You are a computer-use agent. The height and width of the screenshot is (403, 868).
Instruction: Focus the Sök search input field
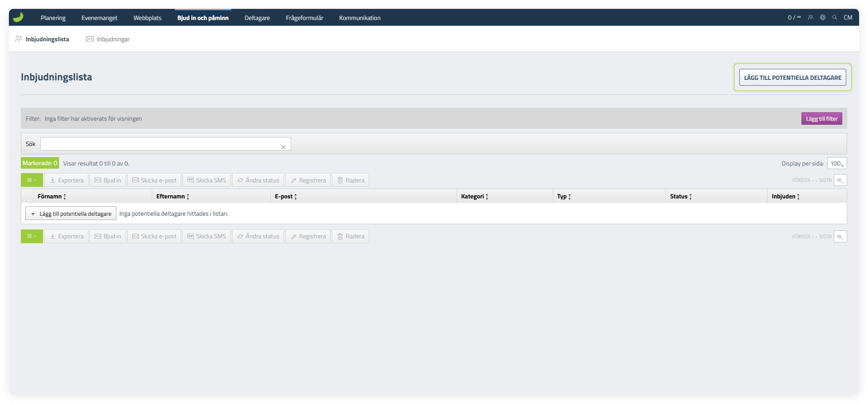pos(166,144)
